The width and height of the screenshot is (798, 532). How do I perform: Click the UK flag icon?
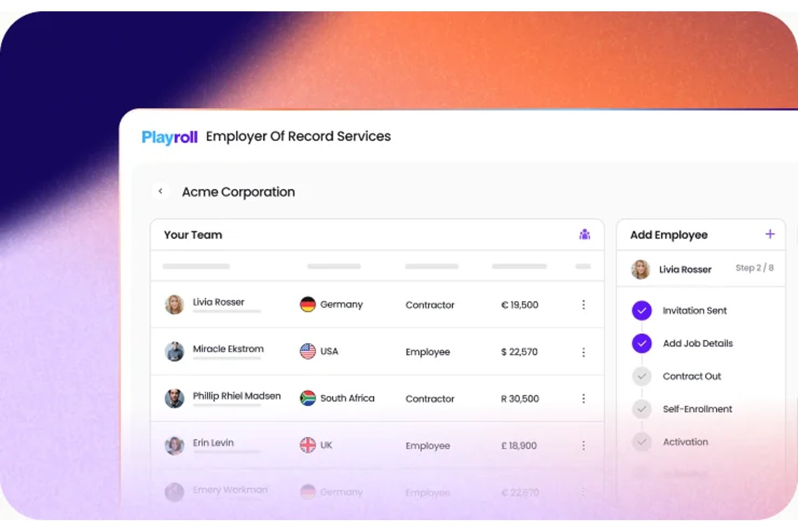tap(307, 445)
